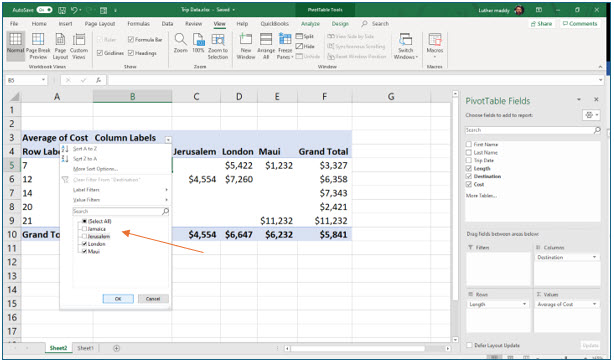Click Sort Z to A
614x362 pixels.
pos(85,159)
